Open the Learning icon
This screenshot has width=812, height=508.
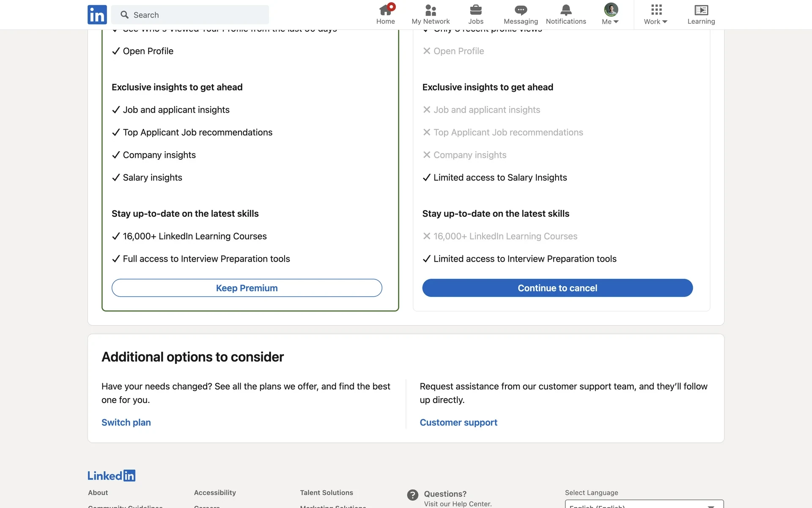pyautogui.click(x=701, y=15)
